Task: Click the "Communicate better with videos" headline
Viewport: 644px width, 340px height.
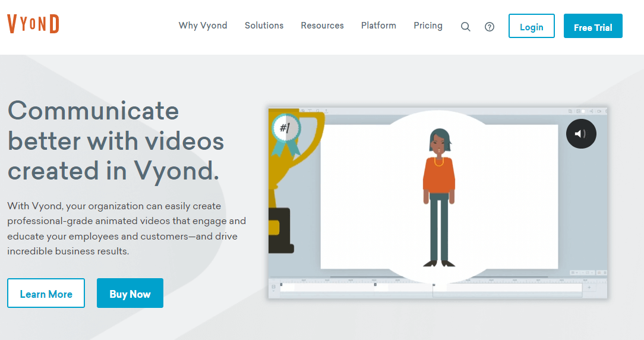Action: click(x=116, y=141)
